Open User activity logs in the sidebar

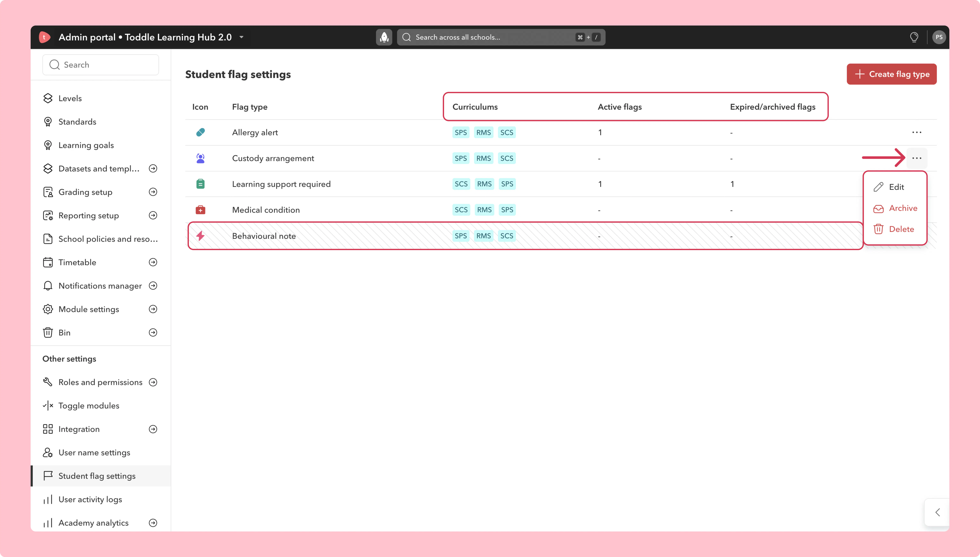coord(101,500)
